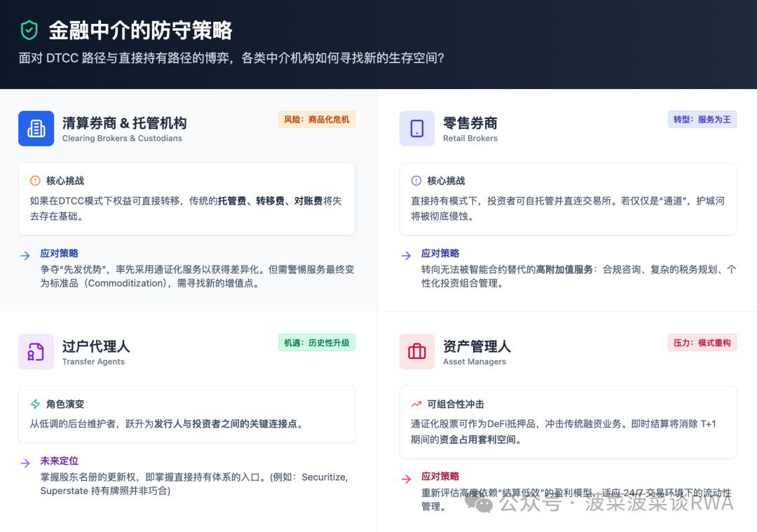The height and width of the screenshot is (532, 757).
Task: Expand the 应对策略 red arrow under 资产管理人
Action: 406,479
